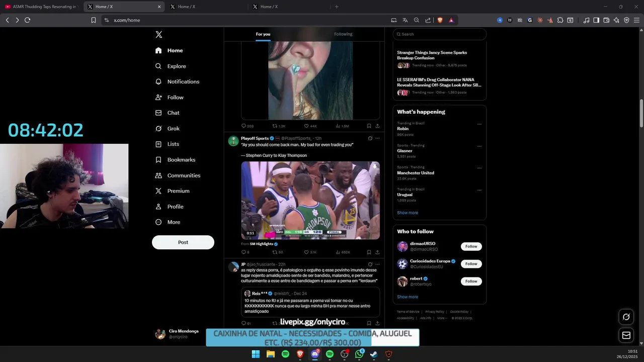
Task: Follow Curiosidades Europa account
Action: tap(471, 264)
